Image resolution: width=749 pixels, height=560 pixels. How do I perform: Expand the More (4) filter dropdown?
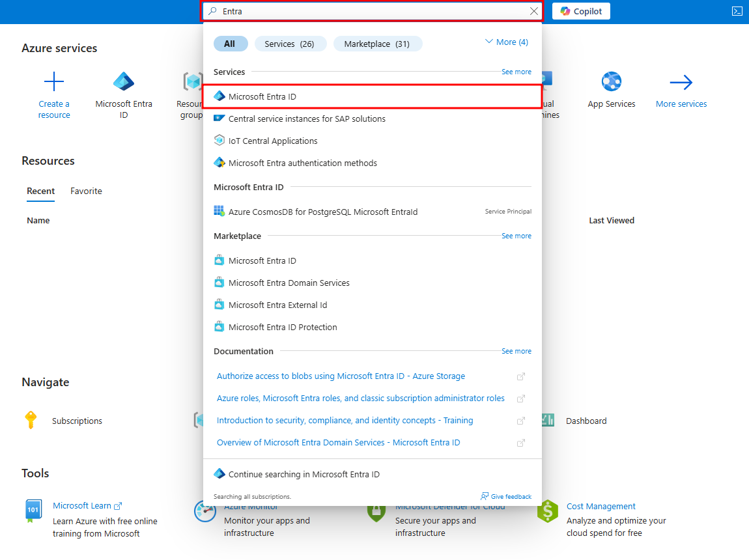click(x=506, y=42)
